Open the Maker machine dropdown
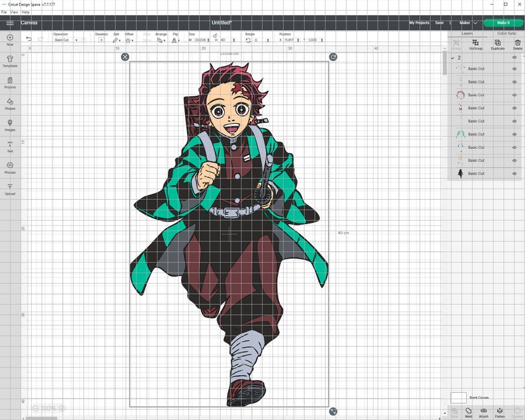525x420 pixels. [468, 23]
